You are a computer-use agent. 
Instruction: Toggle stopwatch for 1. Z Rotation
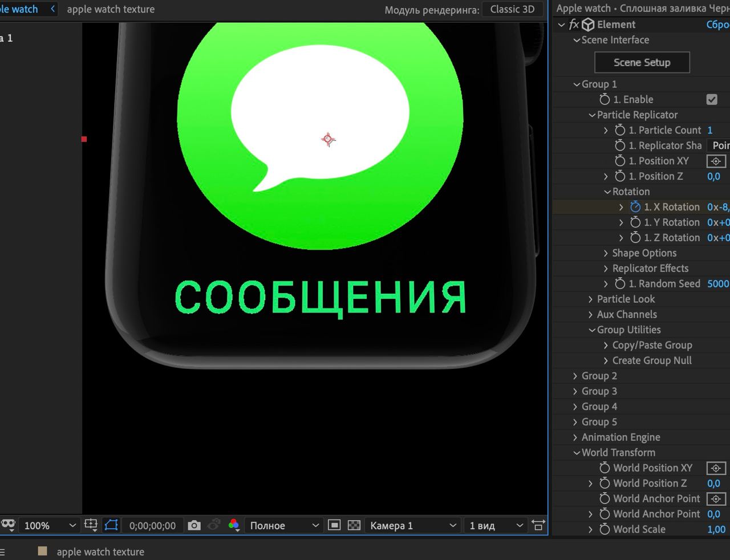coord(635,238)
